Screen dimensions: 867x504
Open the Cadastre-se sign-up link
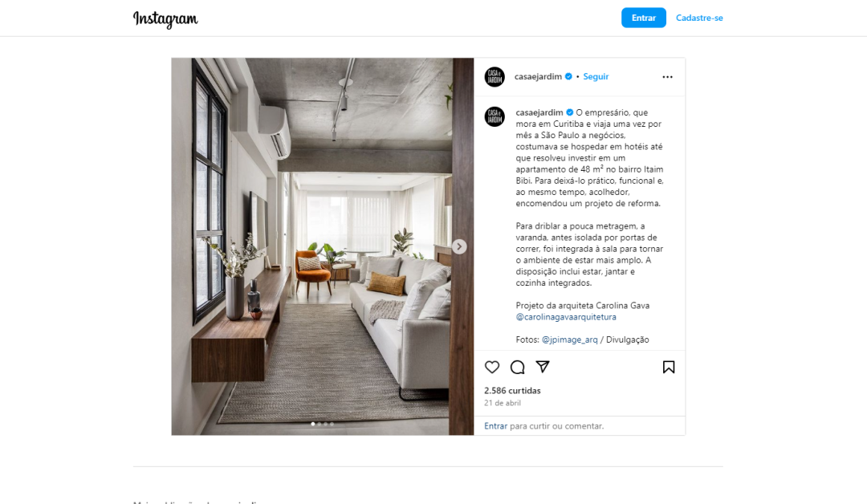[699, 18]
